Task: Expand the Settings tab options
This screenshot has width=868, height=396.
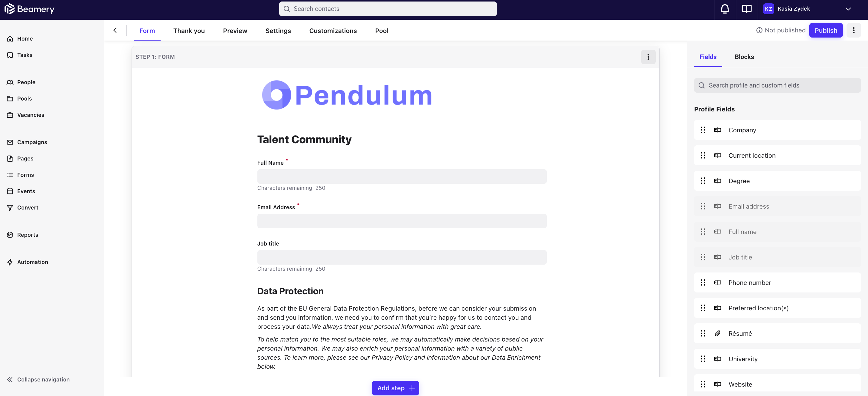Action: click(278, 31)
